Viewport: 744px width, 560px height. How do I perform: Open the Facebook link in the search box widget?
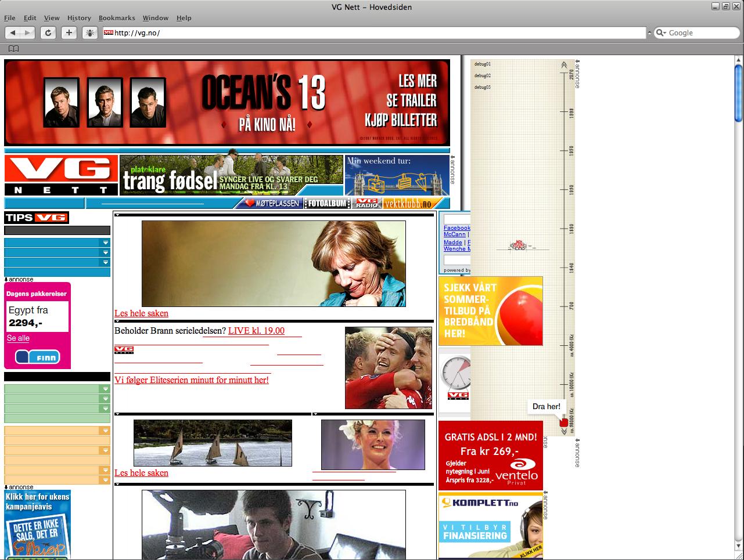(457, 228)
